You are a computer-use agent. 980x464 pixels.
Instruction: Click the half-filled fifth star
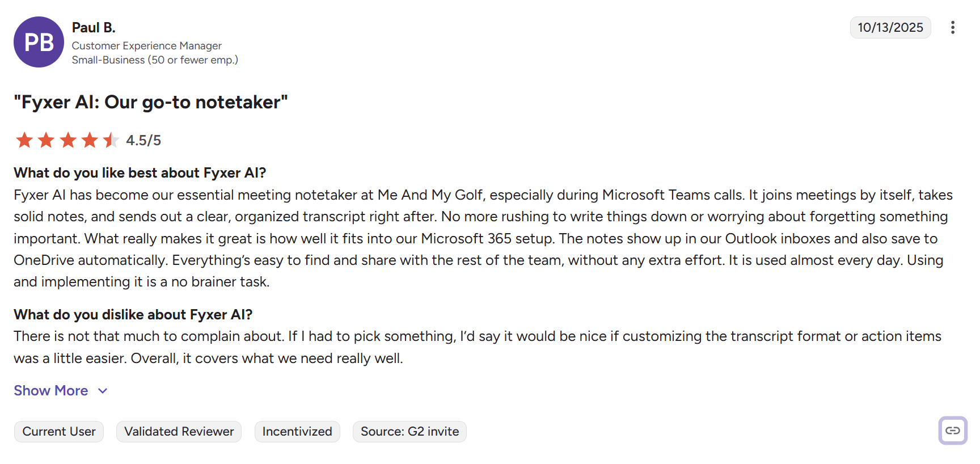pyautogui.click(x=111, y=140)
